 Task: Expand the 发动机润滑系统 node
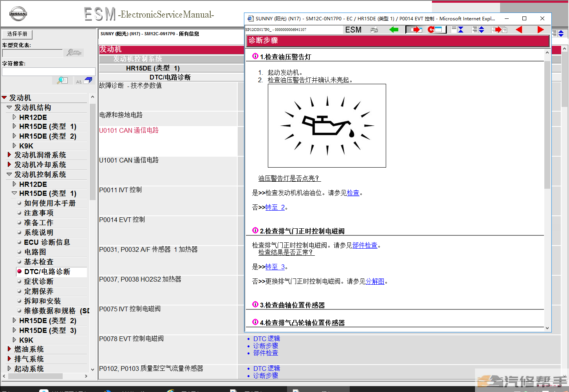coord(9,155)
